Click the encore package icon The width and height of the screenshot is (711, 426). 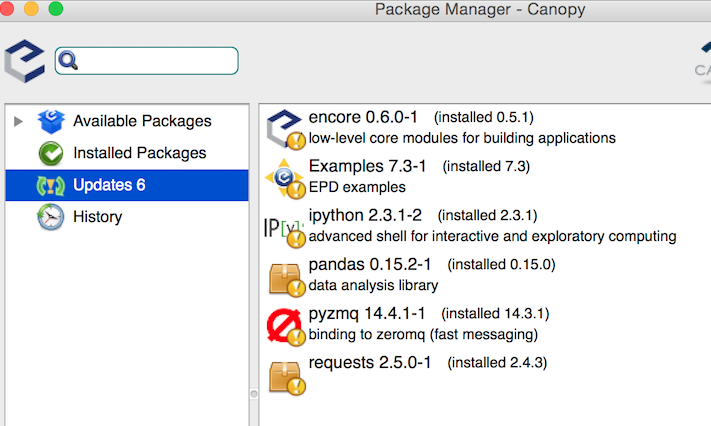(x=285, y=129)
